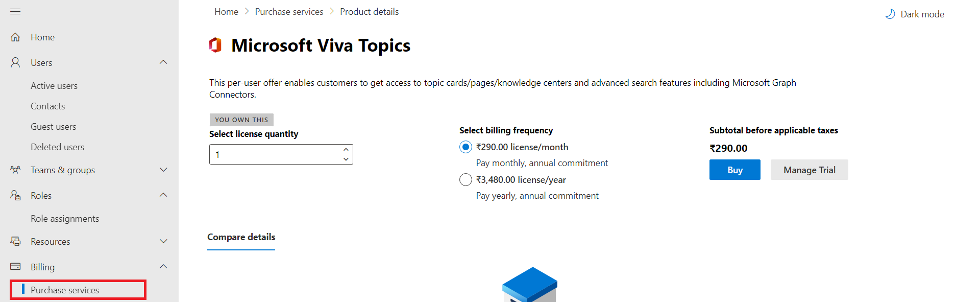The width and height of the screenshot is (980, 302).
Task: Click the Roles icon in sidebar
Action: tap(15, 195)
